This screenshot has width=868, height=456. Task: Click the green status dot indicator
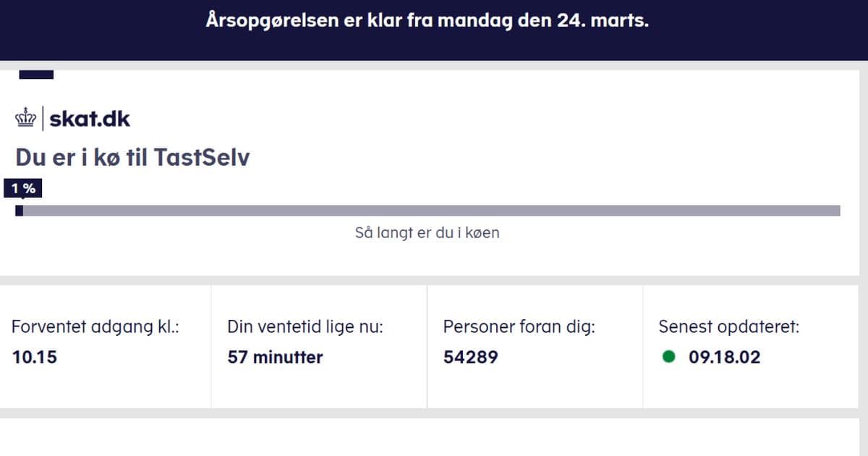[x=668, y=357]
